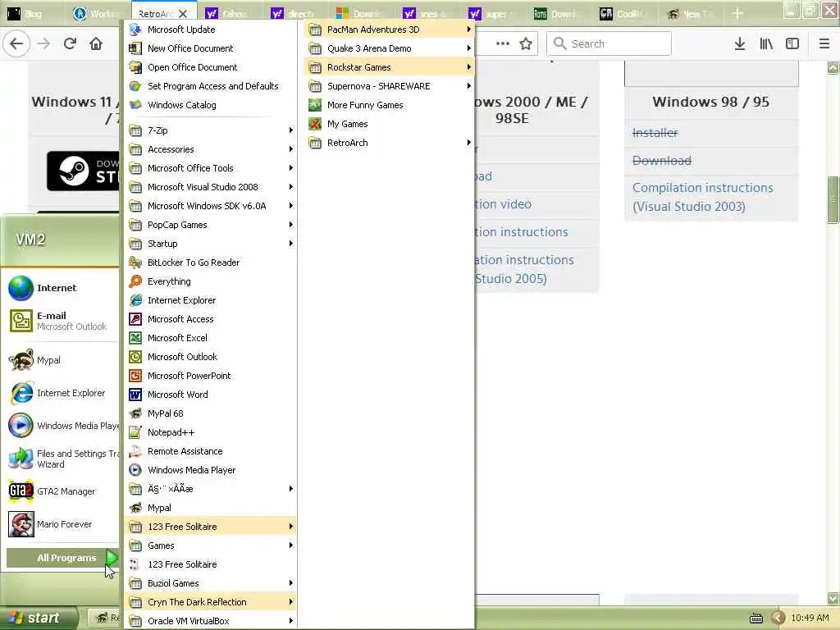Screen dimensions: 840x630
Task: Open Supernova - SHAREWARE submenu
Action: tap(389, 86)
